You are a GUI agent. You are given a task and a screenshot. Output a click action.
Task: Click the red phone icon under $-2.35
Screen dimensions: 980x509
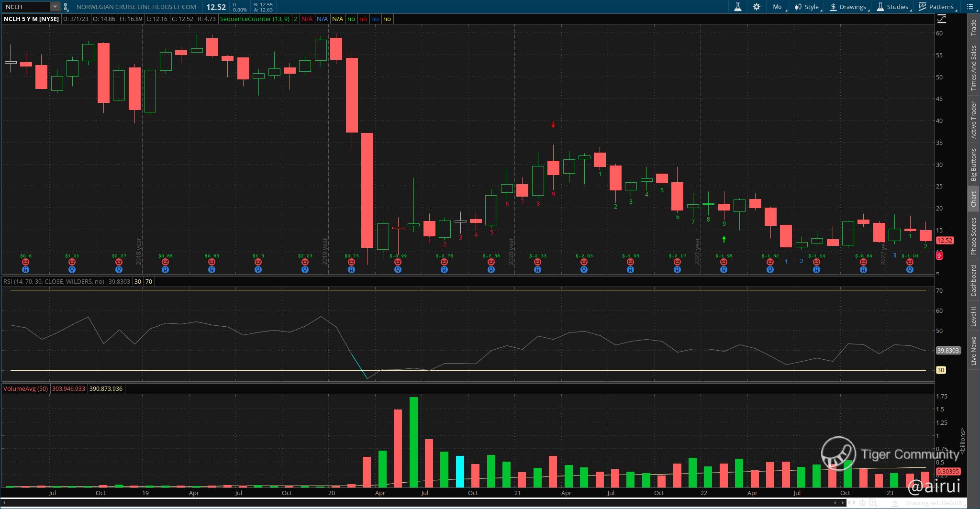[491, 262]
